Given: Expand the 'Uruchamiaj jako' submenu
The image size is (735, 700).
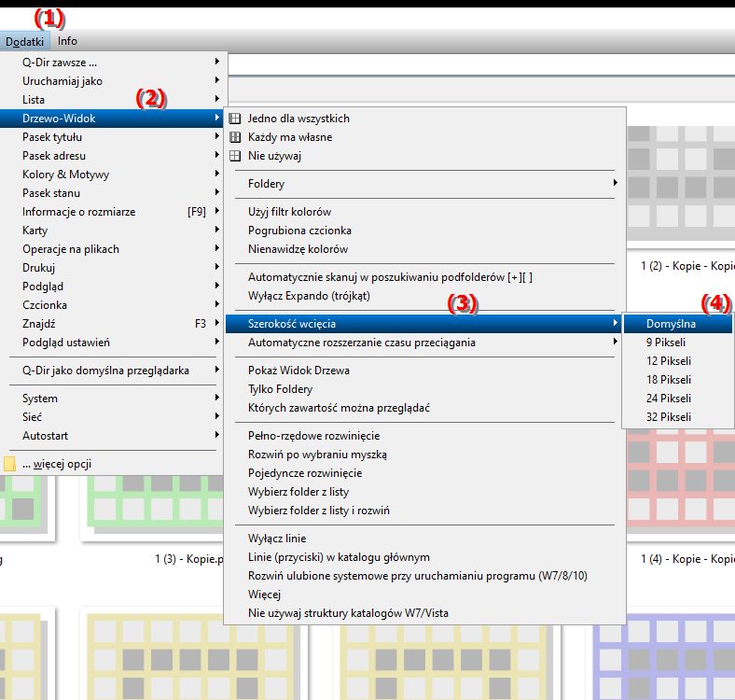Looking at the screenshot, I should [x=113, y=81].
